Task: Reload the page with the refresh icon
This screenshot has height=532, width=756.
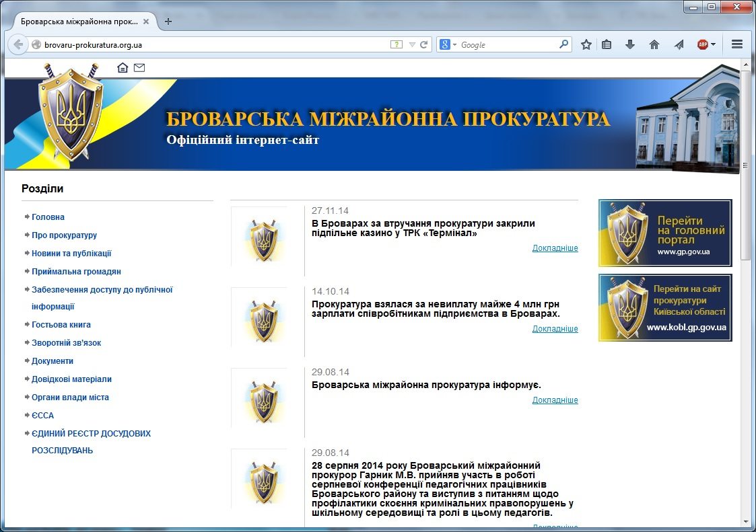Action: (x=424, y=44)
